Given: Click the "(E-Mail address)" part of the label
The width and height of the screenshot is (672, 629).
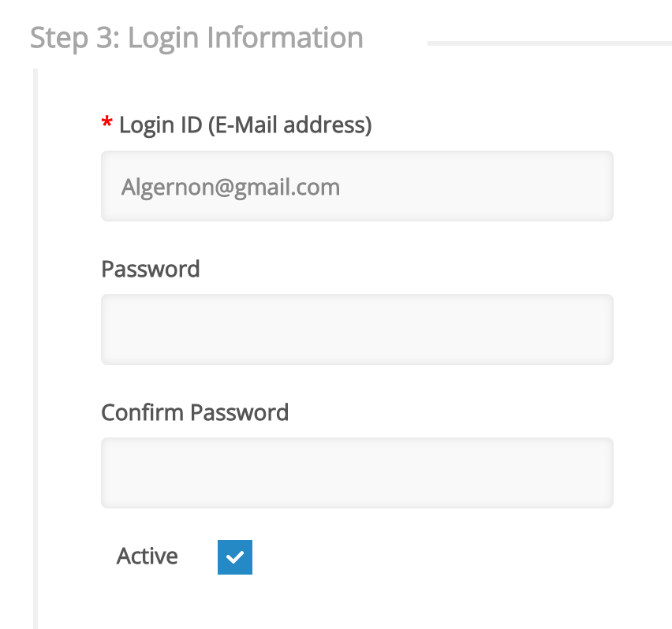Looking at the screenshot, I should (x=289, y=125).
